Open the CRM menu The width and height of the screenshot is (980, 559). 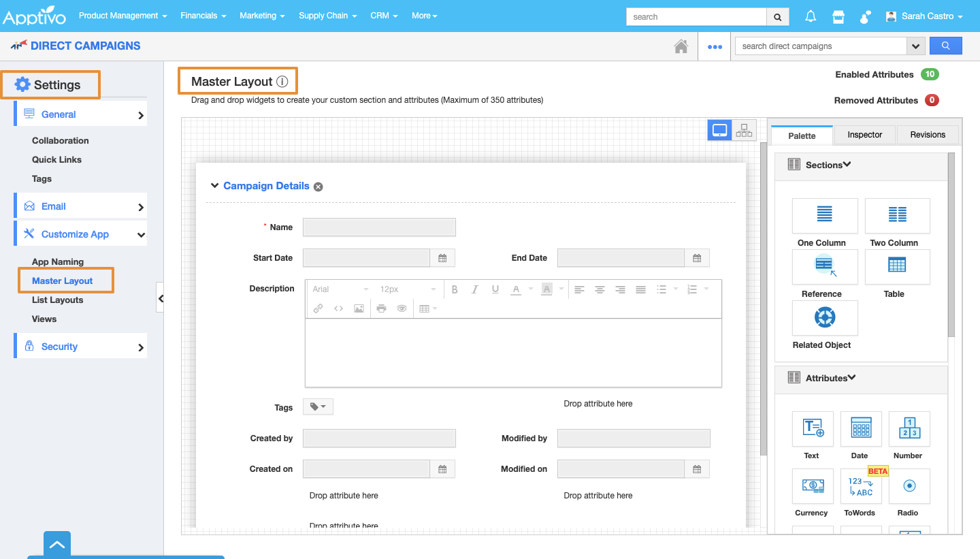385,16
